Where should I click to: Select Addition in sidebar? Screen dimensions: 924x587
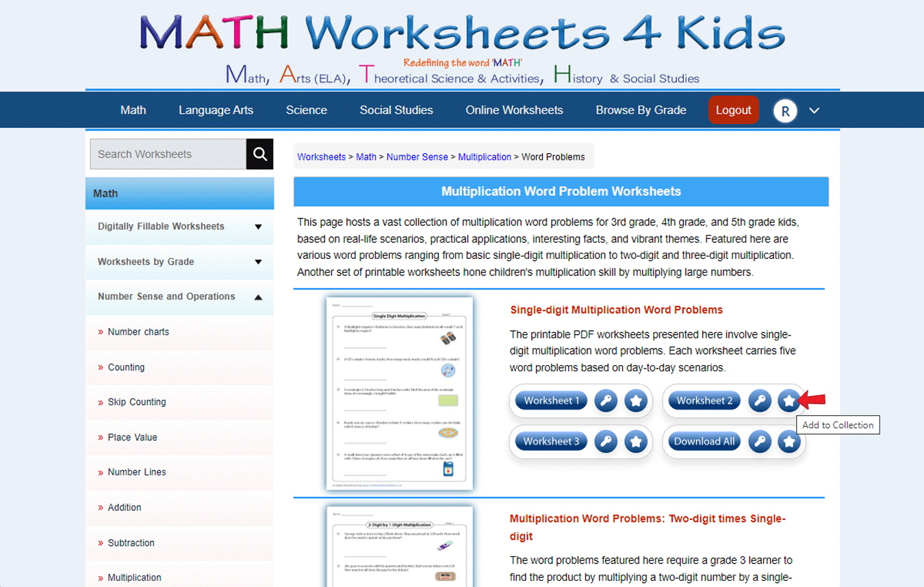pyautogui.click(x=125, y=508)
